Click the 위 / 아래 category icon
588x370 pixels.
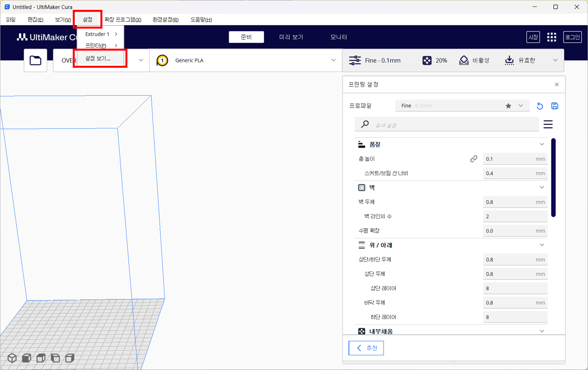[361, 245]
